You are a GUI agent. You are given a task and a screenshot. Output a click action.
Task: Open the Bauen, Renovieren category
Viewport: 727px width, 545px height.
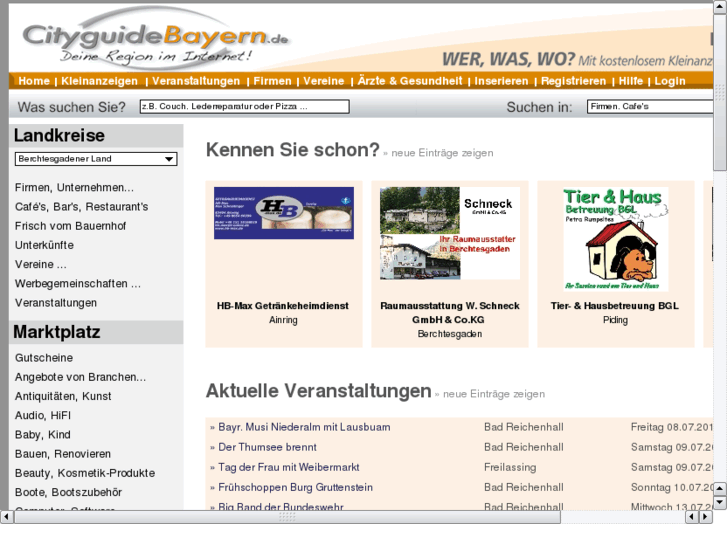click(63, 454)
